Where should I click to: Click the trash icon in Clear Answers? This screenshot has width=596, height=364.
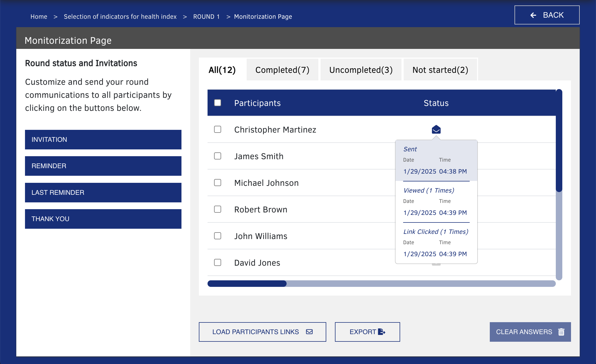point(561,332)
